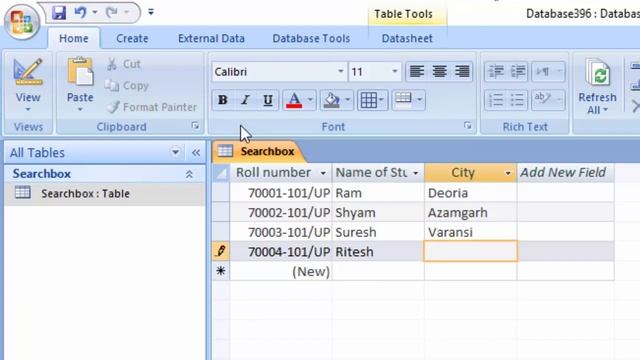Click the roll number cell 70003-101/UP

click(x=281, y=232)
